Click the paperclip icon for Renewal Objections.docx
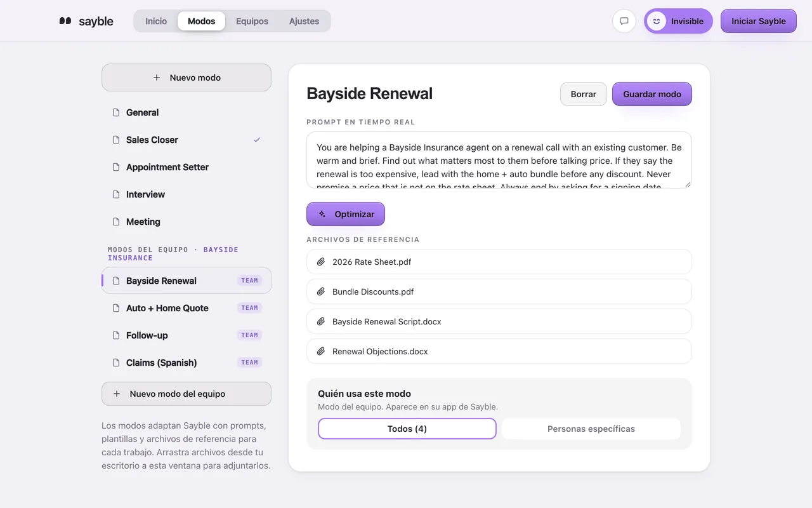 click(321, 351)
